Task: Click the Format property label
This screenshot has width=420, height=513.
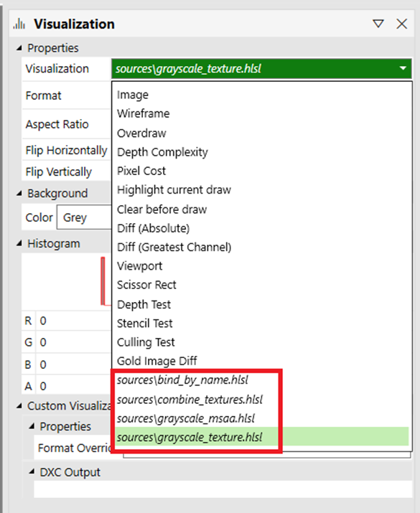Action: 43,95
